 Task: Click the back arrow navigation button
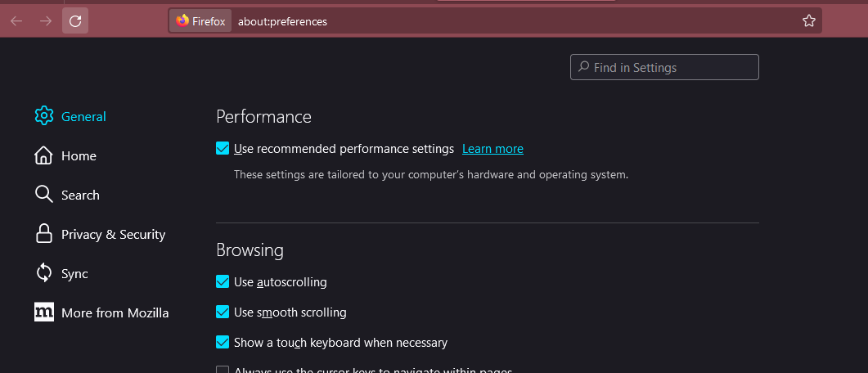pos(16,21)
